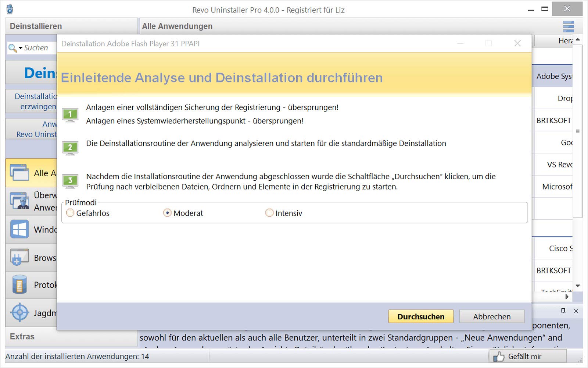This screenshot has height=368, width=588.
Task: Click step 1 monitor icon in dialog
Action: [70, 115]
